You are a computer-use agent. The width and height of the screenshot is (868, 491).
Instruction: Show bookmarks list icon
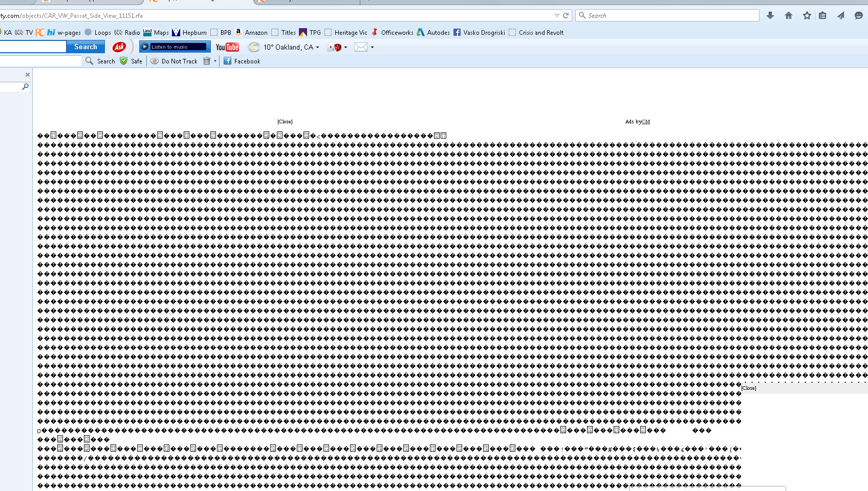(822, 15)
